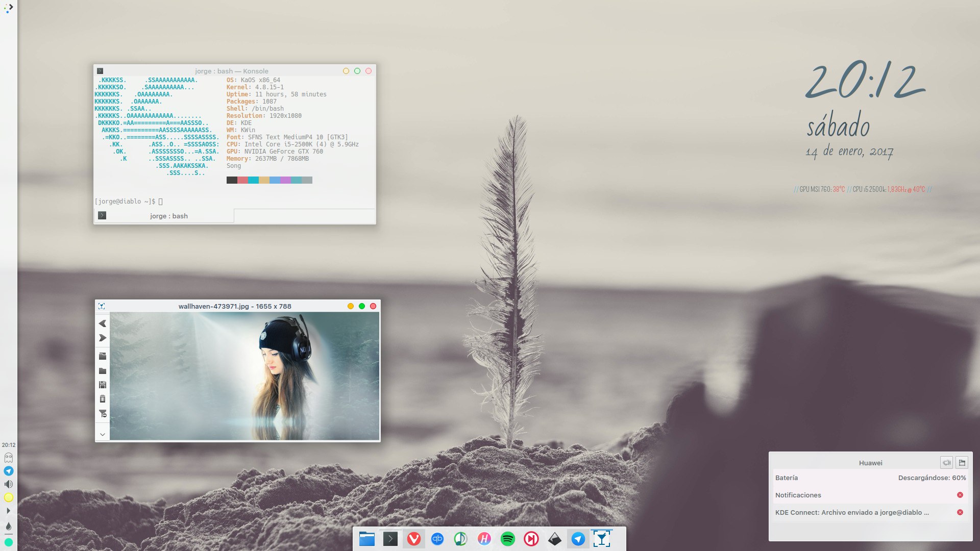The image size is (980, 551).
Task: Open the black diamond app in dock
Action: tap(555, 539)
